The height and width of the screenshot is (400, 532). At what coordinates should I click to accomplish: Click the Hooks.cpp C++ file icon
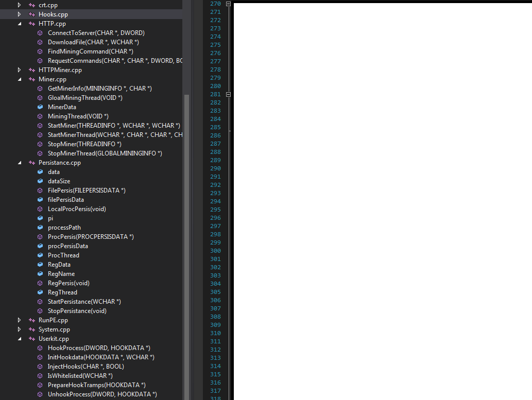32,14
